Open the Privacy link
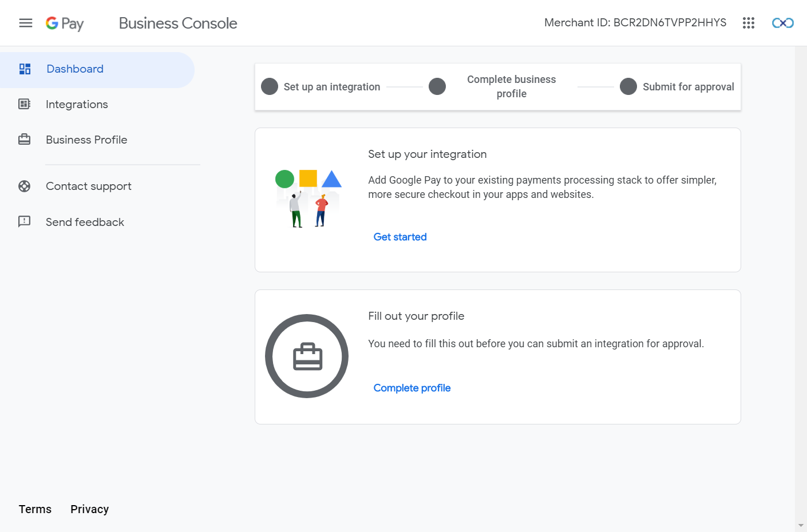Viewport: 807px width, 532px height. tap(89, 509)
